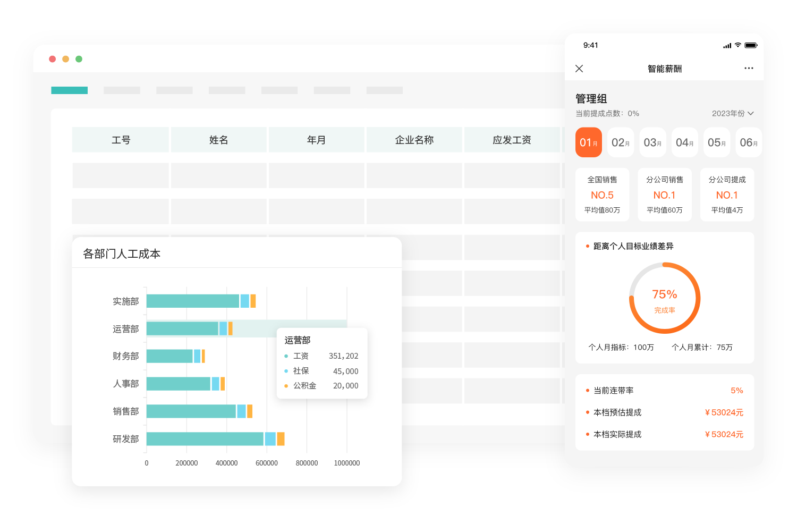This screenshot has width=797, height=532.
Task: Open the 分公司提成 NO.1 ranking card
Action: click(727, 195)
